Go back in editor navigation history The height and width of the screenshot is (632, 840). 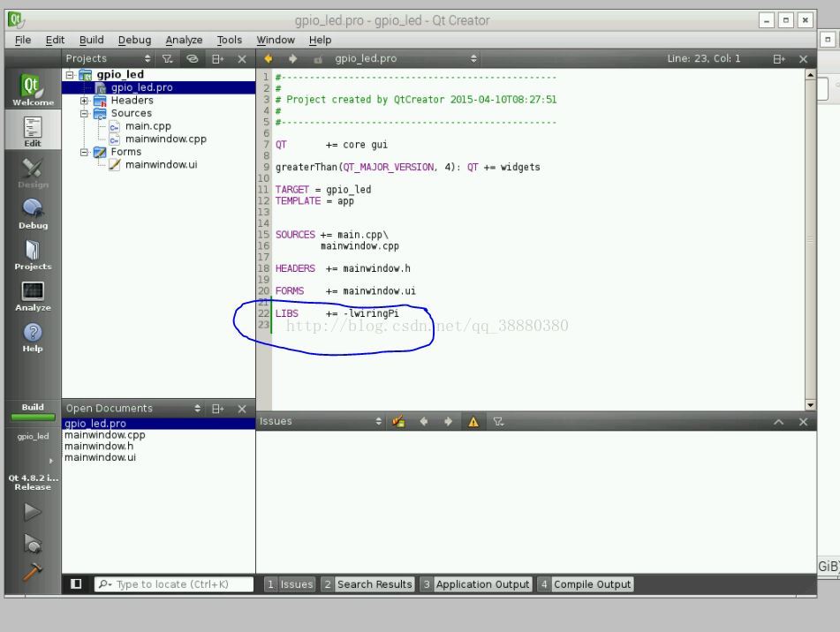point(269,59)
